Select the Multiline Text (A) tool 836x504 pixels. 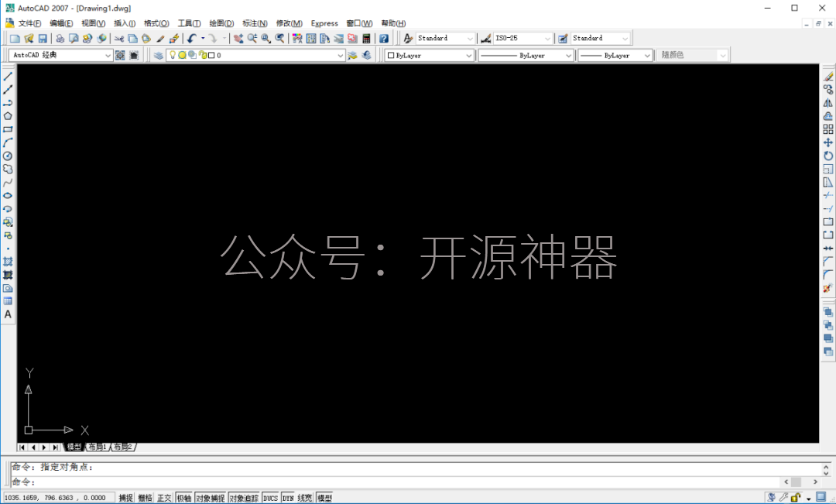[8, 314]
